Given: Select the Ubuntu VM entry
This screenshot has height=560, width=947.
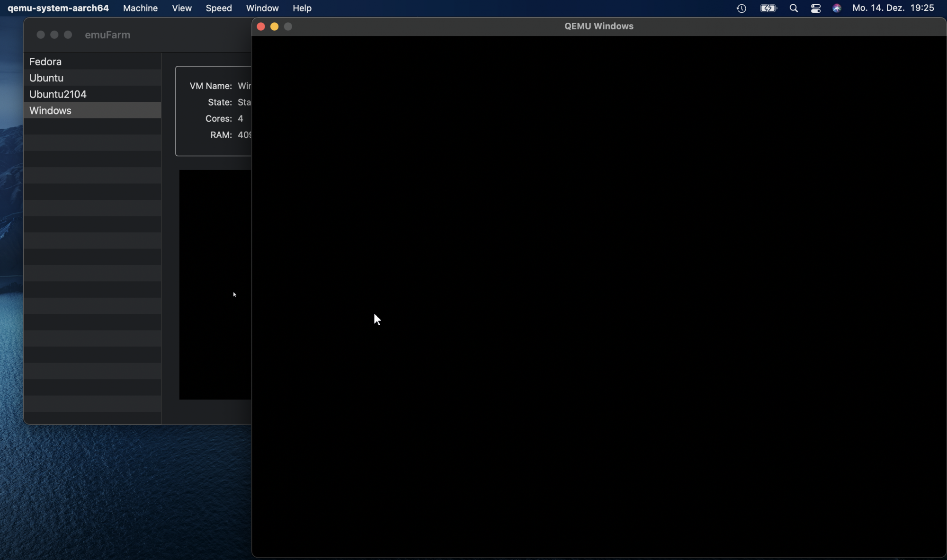Looking at the screenshot, I should [x=46, y=78].
